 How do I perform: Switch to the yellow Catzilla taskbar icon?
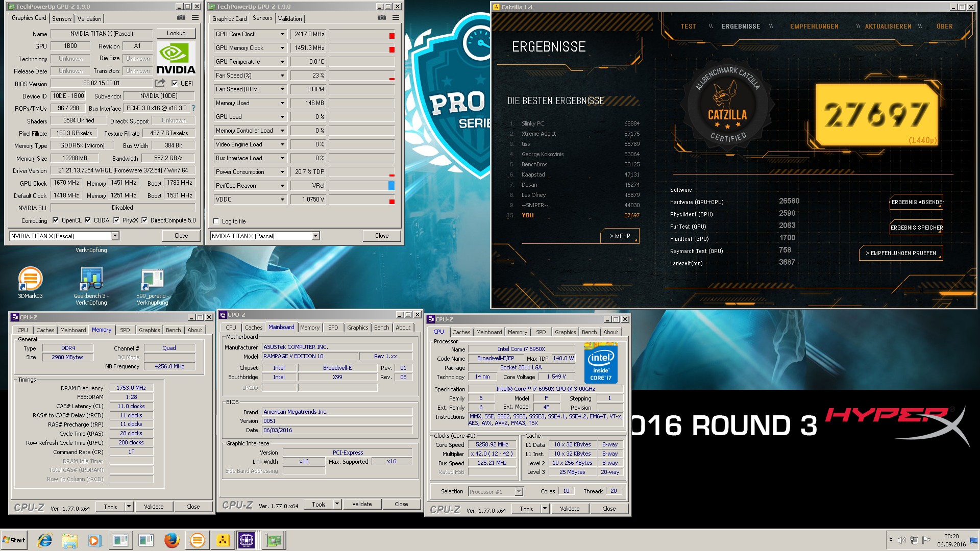tap(223, 540)
